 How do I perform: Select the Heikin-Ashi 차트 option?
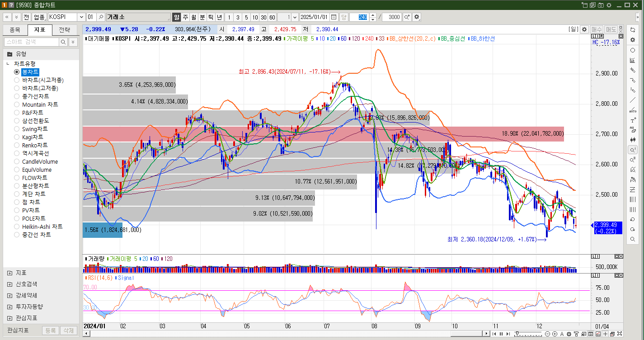(17, 227)
